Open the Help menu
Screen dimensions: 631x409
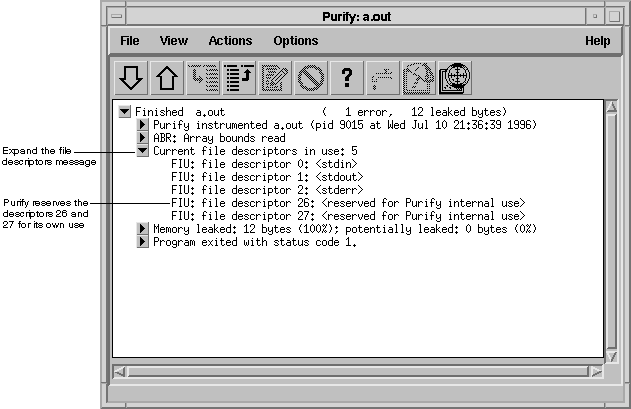click(598, 41)
